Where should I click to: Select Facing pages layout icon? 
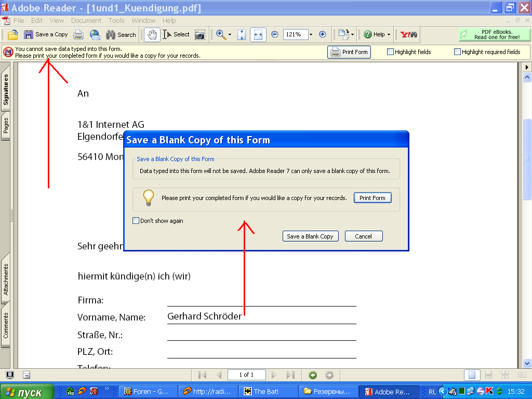(x=522, y=375)
